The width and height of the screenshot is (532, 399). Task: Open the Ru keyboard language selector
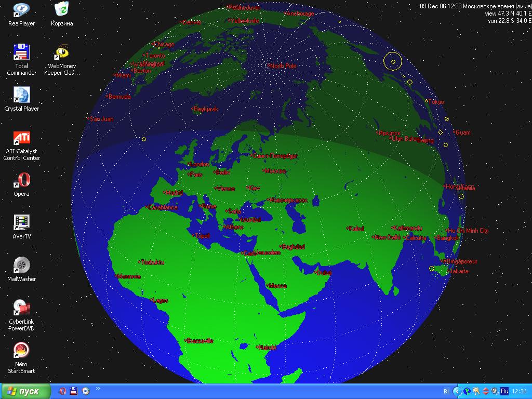click(504, 391)
